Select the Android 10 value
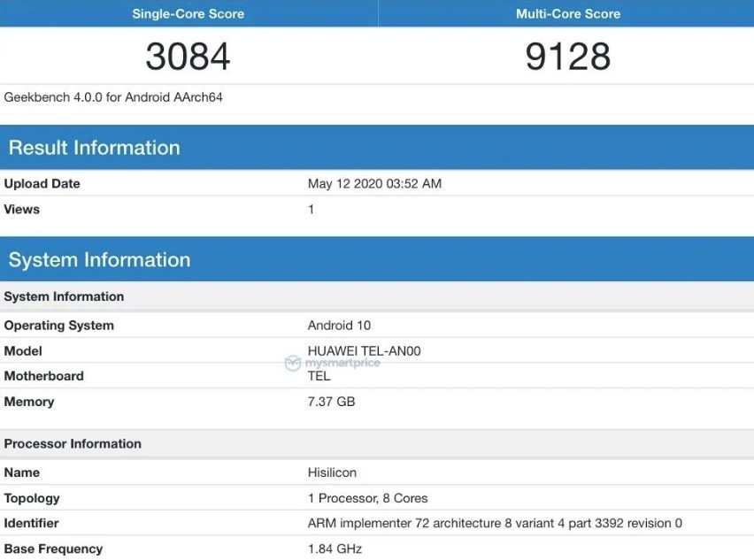 [x=339, y=326]
